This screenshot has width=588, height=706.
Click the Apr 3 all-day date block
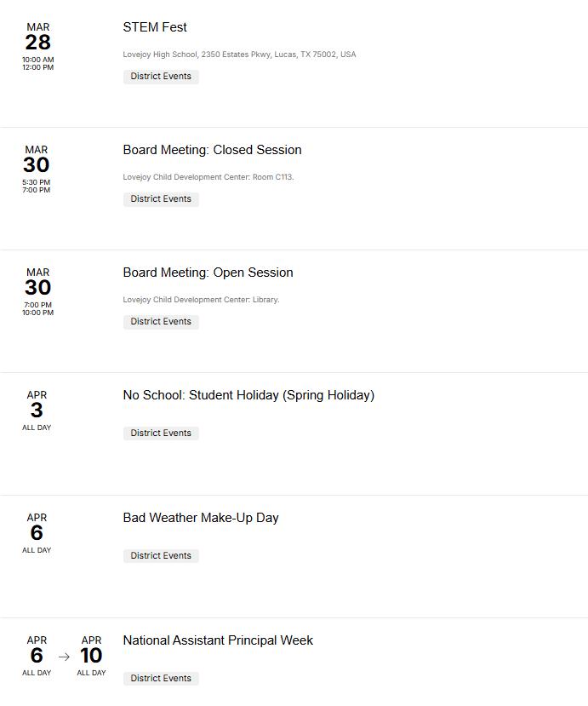click(x=37, y=410)
